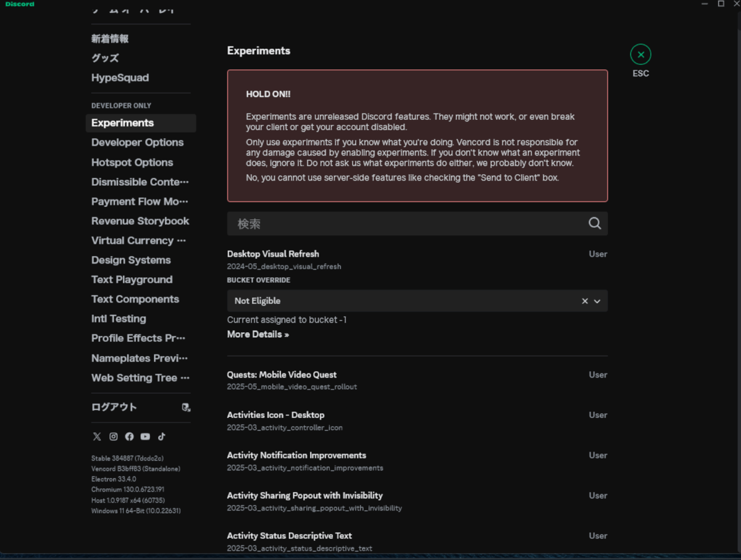
Task: Click the logout icon beside ログアウト
Action: [186, 407]
